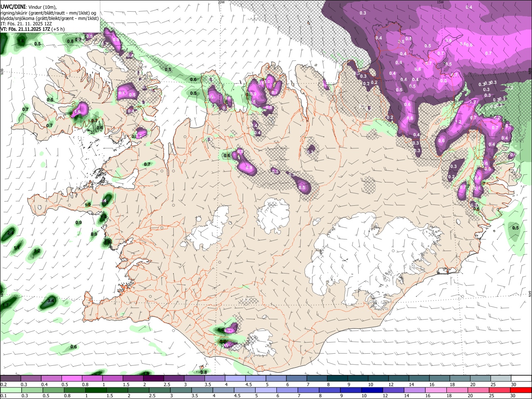Click the grey-purple 0.2 swatch in top legend row
Viewport: 532px width, 399px height.
pos(10,379)
